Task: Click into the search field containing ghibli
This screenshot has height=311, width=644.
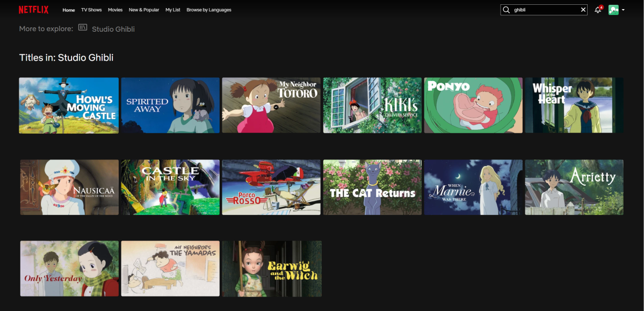Action: (544, 10)
